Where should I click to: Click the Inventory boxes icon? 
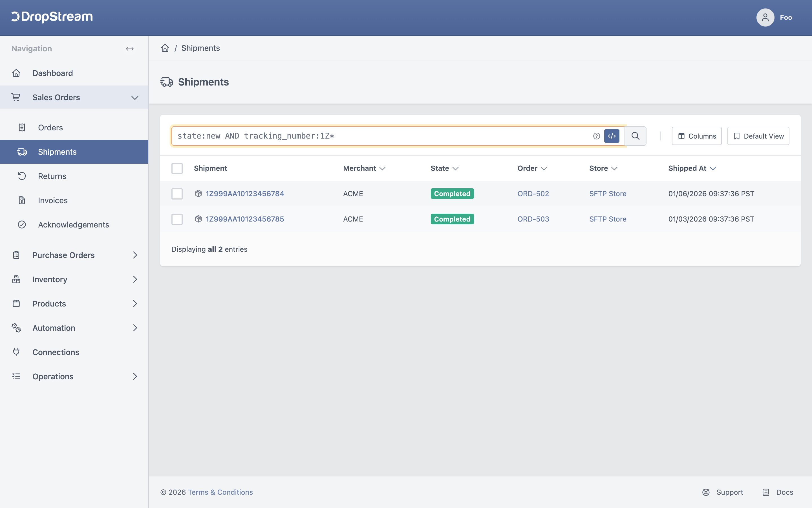[16, 279]
